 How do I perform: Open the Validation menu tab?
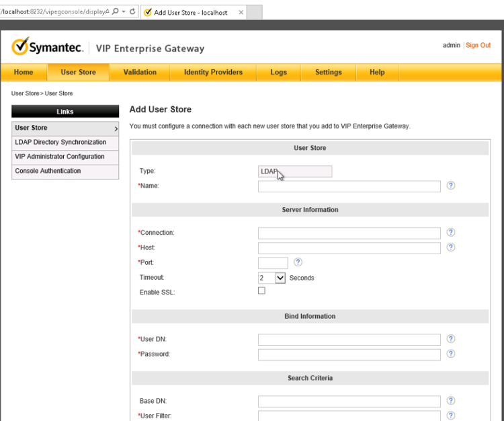click(x=140, y=73)
